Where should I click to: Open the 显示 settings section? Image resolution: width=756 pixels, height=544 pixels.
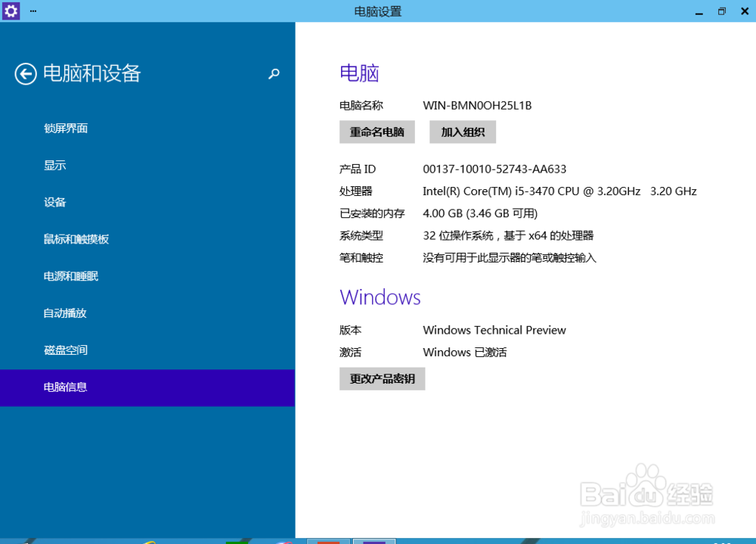pos(54,165)
